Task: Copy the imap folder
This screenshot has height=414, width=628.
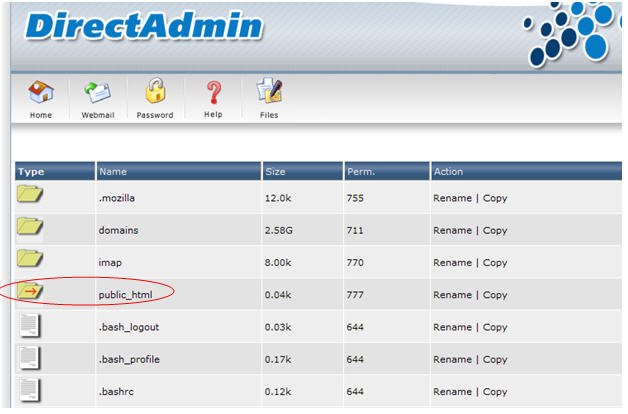Action: coord(495,263)
